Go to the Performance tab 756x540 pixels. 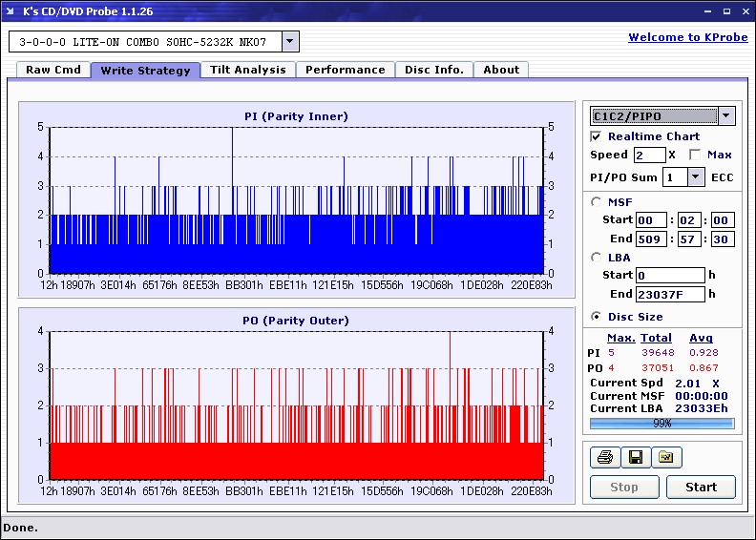[x=345, y=70]
